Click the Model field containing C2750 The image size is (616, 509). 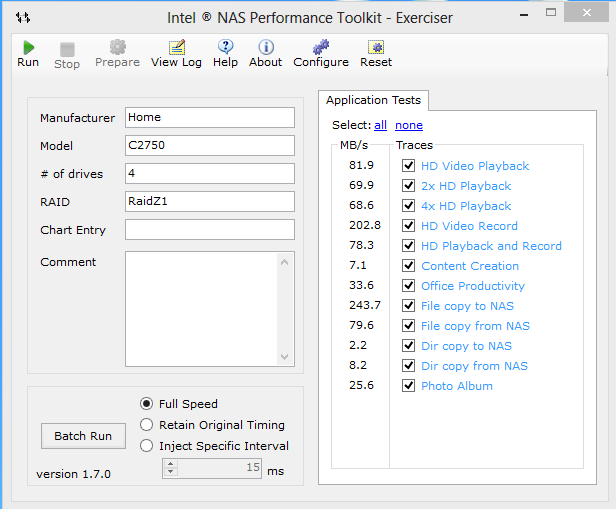click(210, 145)
